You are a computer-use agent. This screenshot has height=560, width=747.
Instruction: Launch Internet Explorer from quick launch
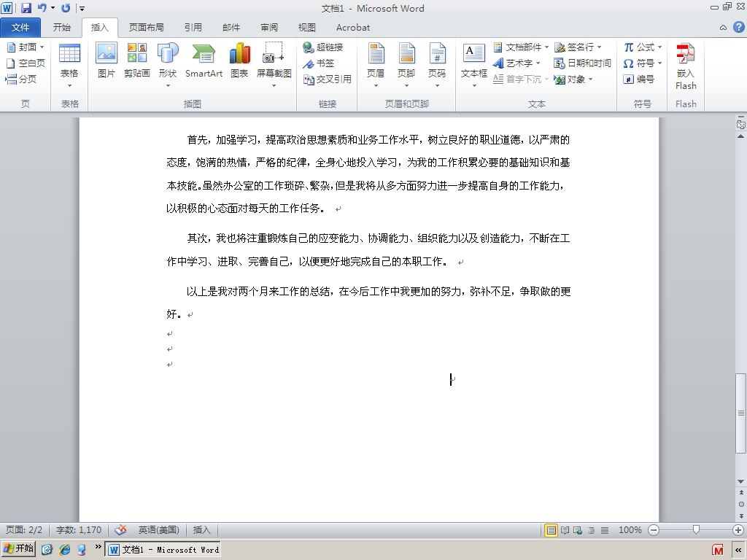click(x=65, y=549)
